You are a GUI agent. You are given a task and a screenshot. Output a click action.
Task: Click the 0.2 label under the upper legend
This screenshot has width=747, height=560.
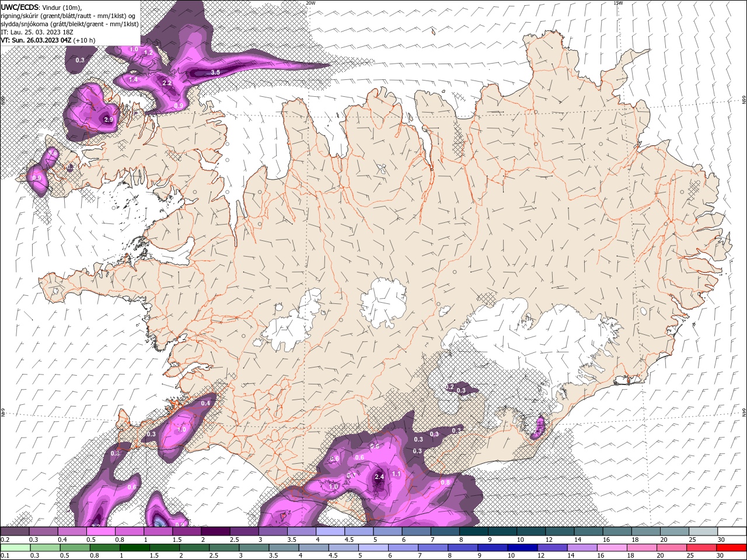[x=4, y=540]
